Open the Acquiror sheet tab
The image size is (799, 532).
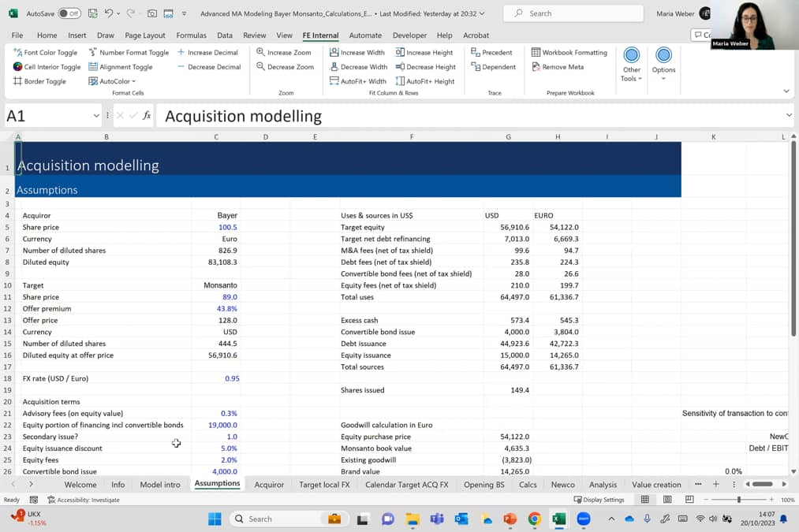pyautogui.click(x=269, y=485)
